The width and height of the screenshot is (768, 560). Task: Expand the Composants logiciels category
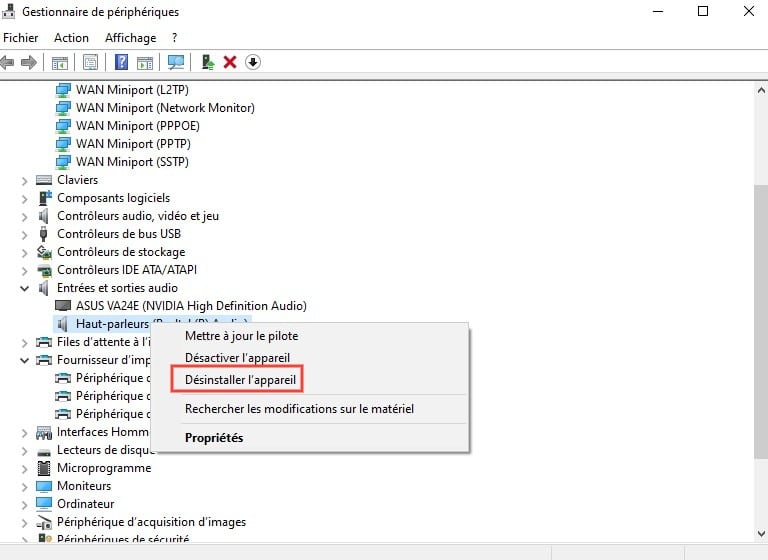(x=24, y=199)
